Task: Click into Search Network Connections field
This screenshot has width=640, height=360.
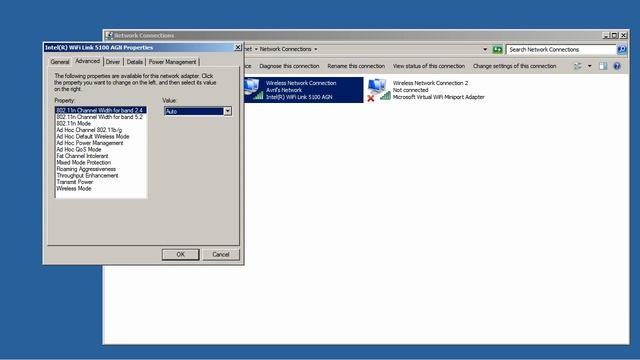Action: (561, 49)
